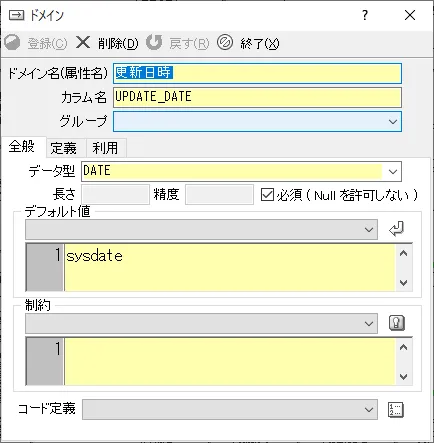Click the lightbulb icon beside constraint dropdown

[396, 323]
